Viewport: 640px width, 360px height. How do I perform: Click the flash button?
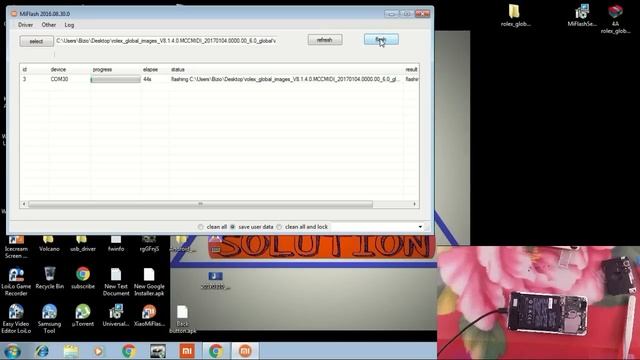click(381, 40)
